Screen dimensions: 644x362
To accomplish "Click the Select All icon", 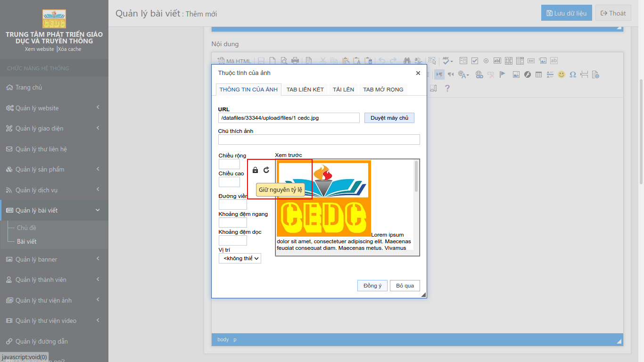I will [x=432, y=61].
